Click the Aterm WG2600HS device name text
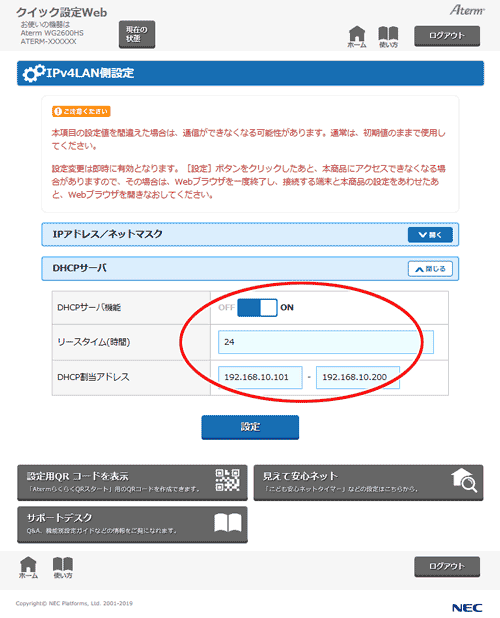Image resolution: width=500 pixels, height=618 pixels. [52, 33]
